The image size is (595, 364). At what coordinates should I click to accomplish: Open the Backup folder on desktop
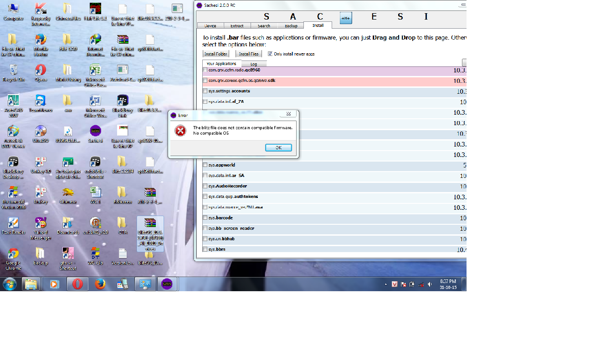point(41,256)
